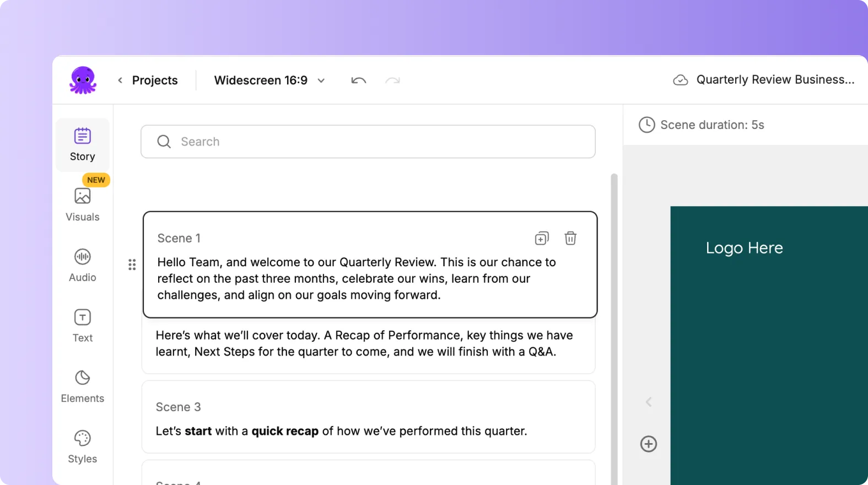Open the Styles palette icon

click(x=83, y=447)
